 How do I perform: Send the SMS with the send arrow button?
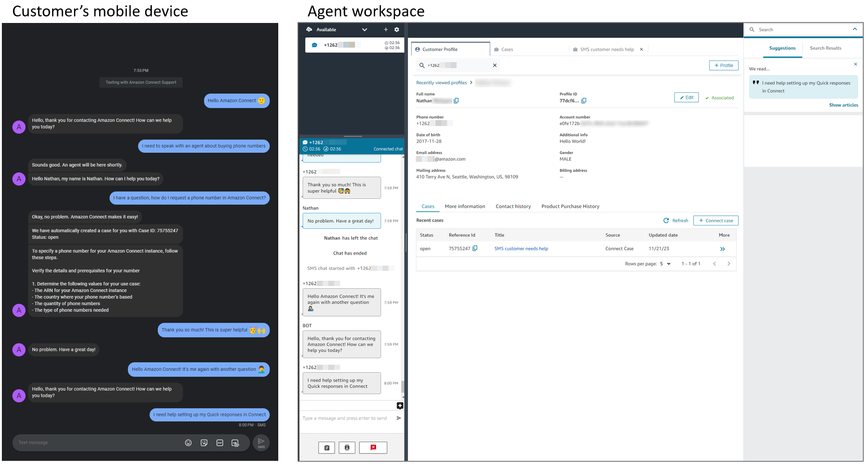tap(261, 443)
